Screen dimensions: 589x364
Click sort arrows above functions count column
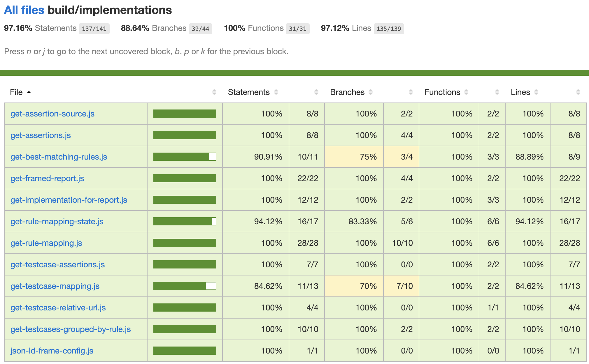coord(497,92)
